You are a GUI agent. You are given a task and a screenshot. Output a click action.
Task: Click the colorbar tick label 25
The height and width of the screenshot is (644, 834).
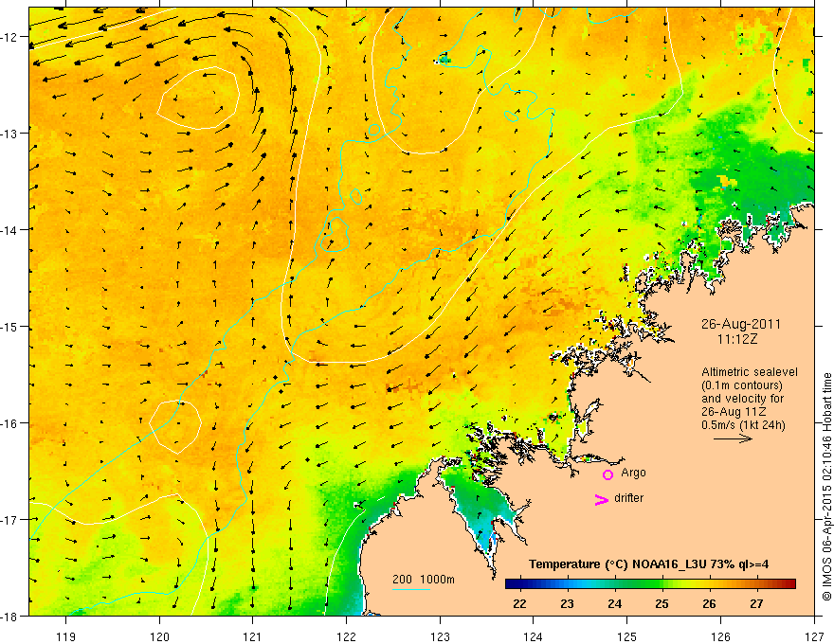[x=662, y=603]
